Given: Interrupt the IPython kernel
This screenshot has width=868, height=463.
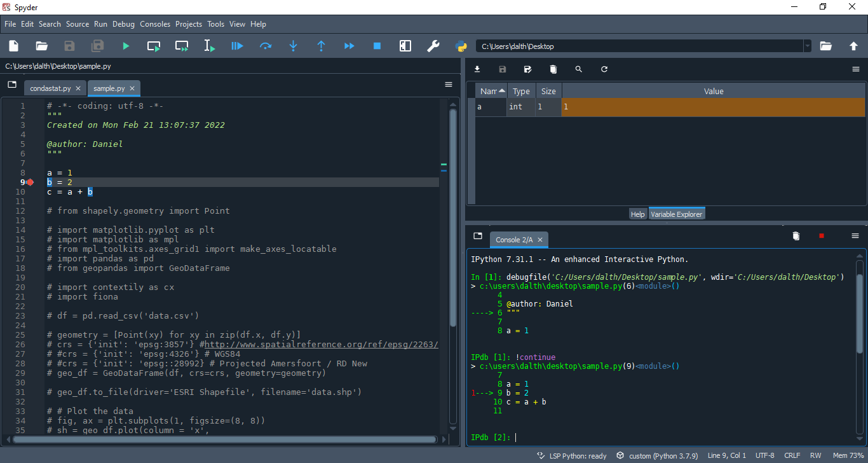Looking at the screenshot, I should coord(821,235).
